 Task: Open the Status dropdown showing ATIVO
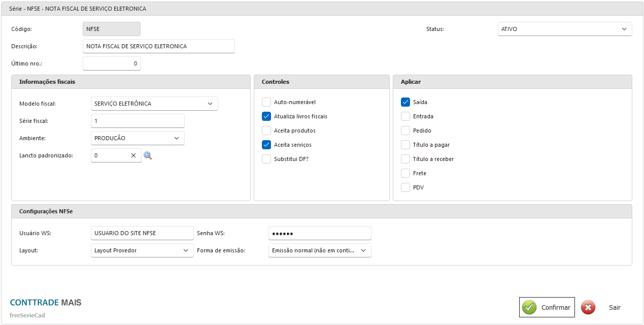[565, 29]
